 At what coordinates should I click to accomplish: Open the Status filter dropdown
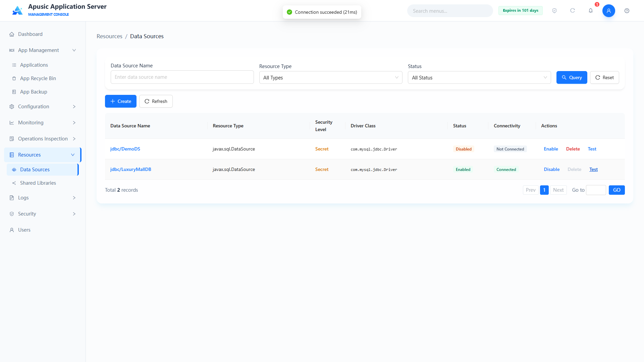click(x=479, y=77)
